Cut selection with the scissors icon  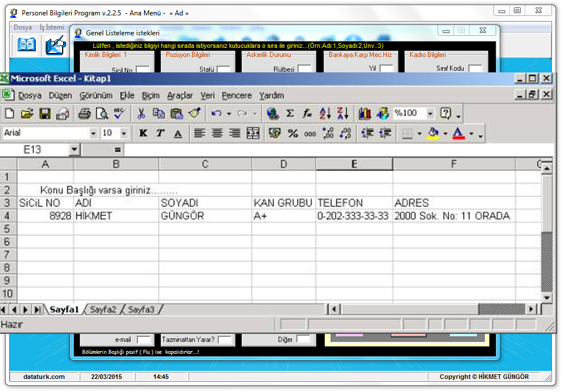(141, 113)
